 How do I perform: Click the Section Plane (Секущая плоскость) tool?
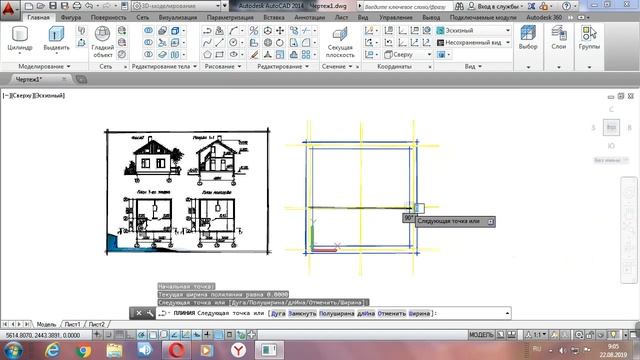click(340, 42)
